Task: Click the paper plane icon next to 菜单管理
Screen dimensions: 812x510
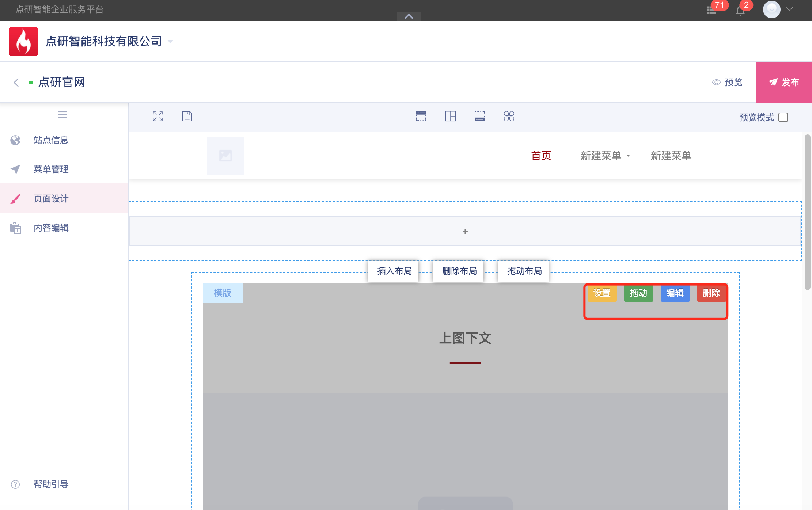Action: click(15, 169)
